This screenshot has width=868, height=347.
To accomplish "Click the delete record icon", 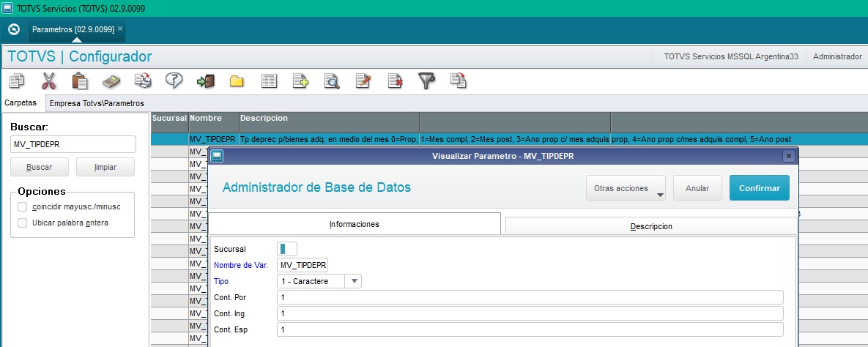I will click(395, 81).
